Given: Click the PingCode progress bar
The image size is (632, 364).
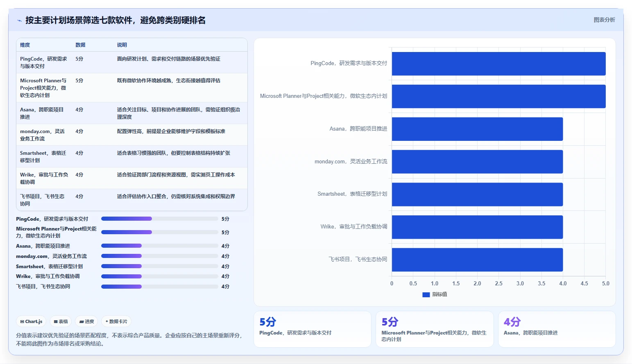Looking at the screenshot, I should 160,219.
